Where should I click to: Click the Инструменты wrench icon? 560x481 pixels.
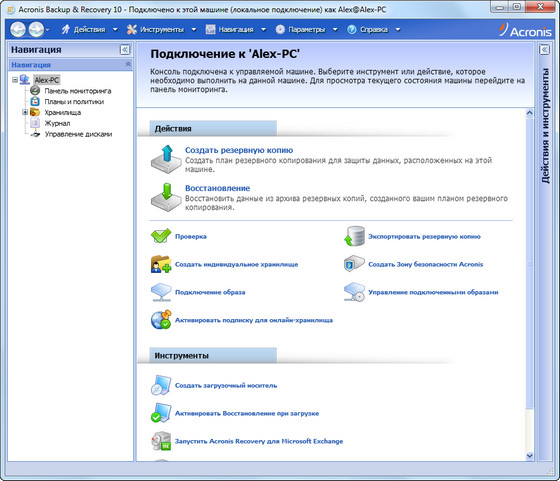[132, 29]
